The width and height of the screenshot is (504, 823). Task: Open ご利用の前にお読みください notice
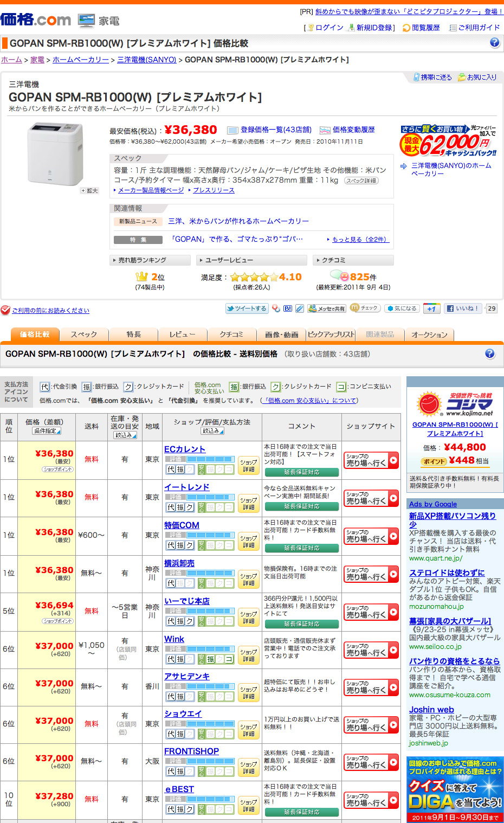click(50, 311)
